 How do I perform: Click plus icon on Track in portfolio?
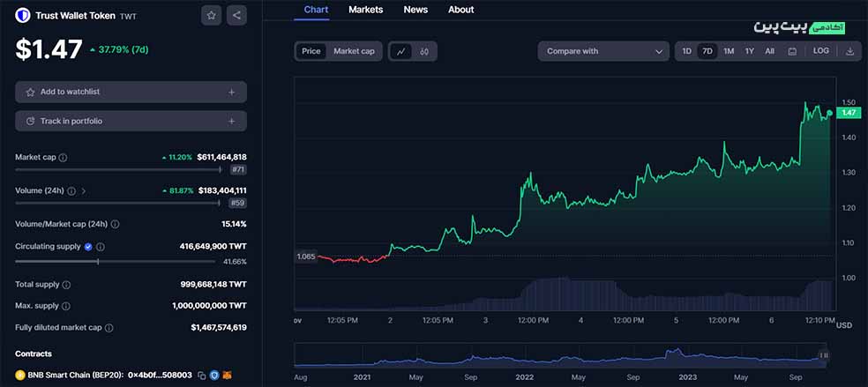(232, 121)
